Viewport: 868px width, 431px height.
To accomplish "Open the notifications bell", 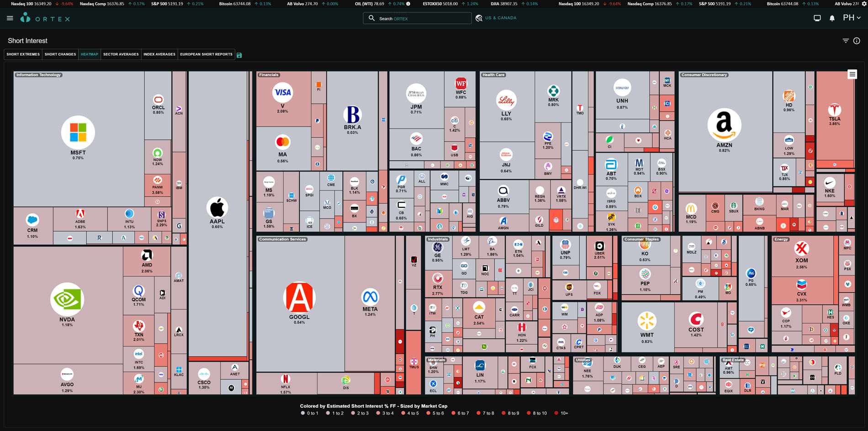I will (832, 18).
